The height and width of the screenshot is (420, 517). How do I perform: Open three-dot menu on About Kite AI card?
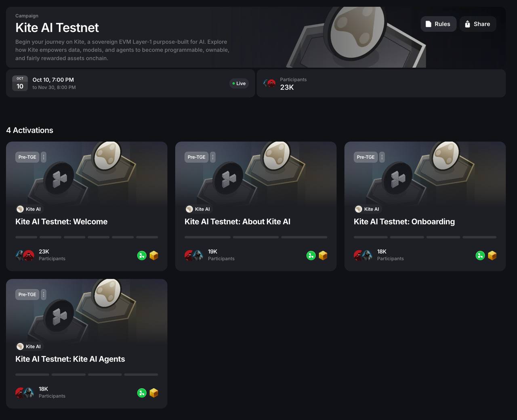coord(213,157)
